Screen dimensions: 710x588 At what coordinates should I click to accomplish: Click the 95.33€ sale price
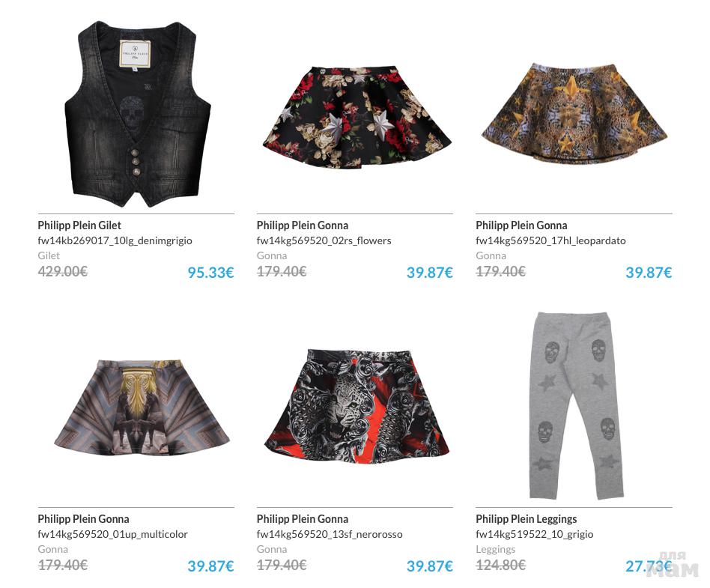[x=210, y=272]
